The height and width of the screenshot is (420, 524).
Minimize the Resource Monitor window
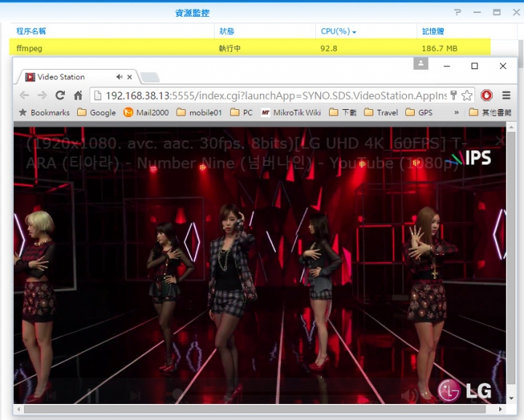[477, 12]
